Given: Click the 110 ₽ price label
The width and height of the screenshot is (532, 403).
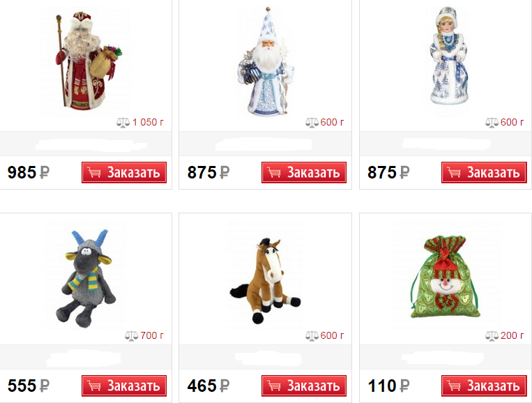Looking at the screenshot, I should click(389, 386).
